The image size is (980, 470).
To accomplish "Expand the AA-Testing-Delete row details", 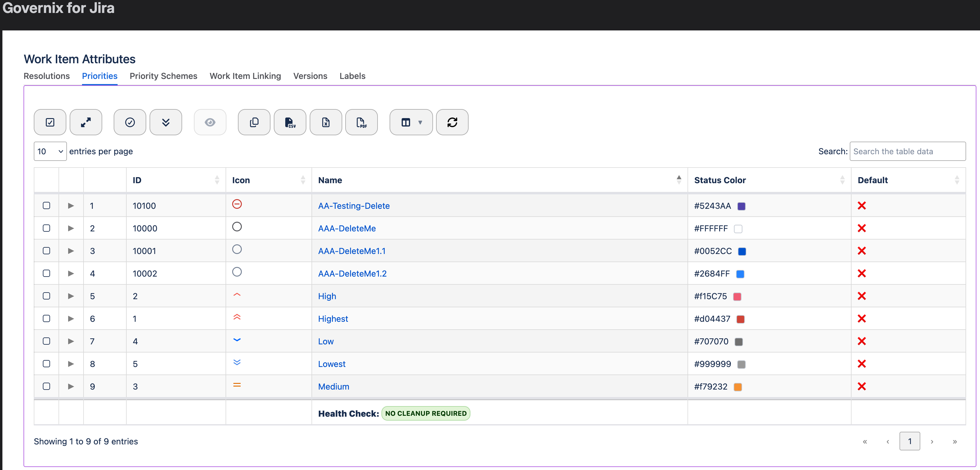I will [71, 206].
